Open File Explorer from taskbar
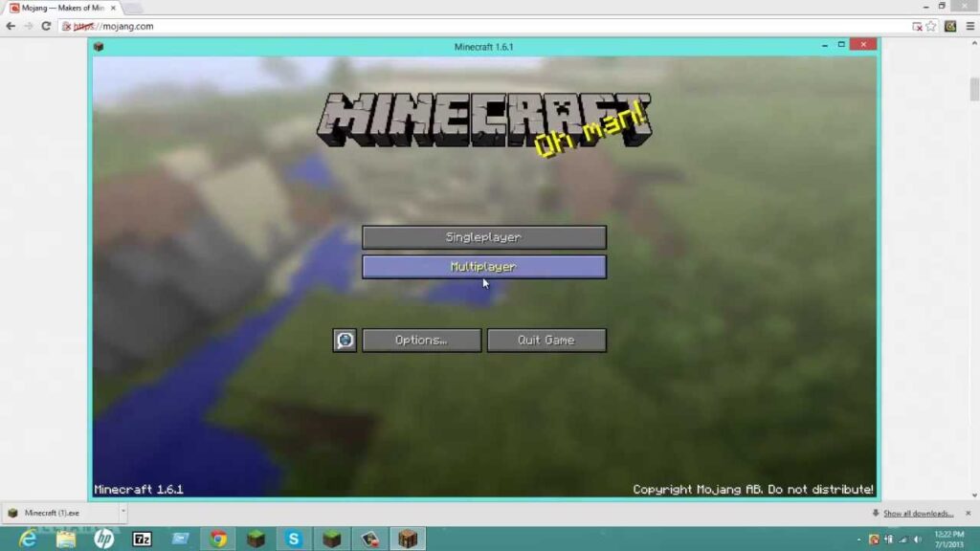980x551 pixels. pyautogui.click(x=66, y=539)
